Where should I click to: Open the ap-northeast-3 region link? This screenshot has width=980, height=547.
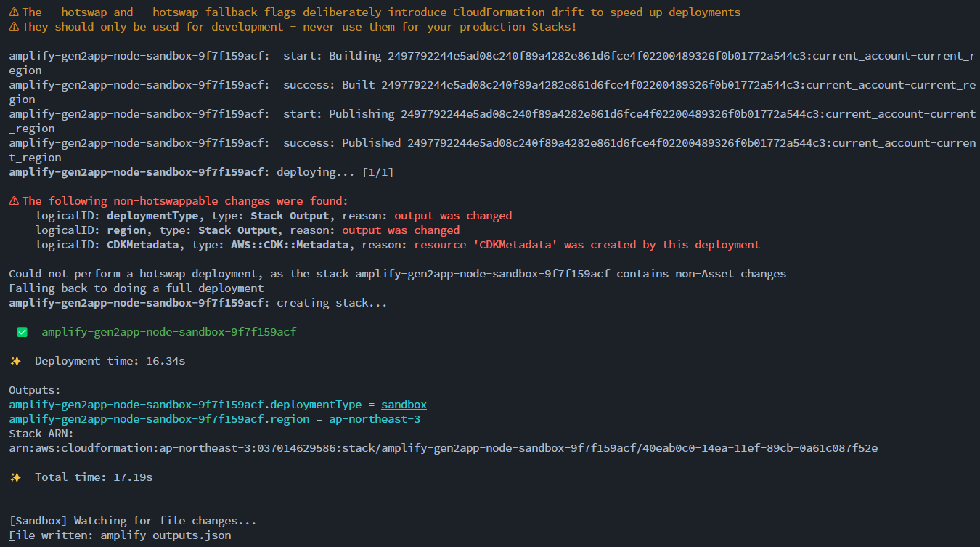(x=375, y=418)
